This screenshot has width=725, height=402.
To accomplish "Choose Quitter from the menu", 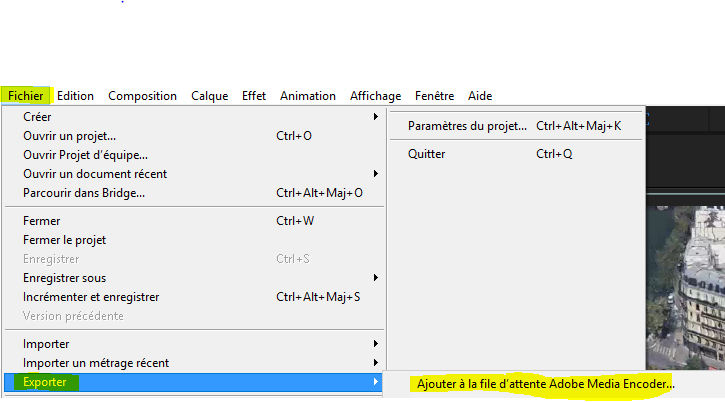I will point(516,154).
